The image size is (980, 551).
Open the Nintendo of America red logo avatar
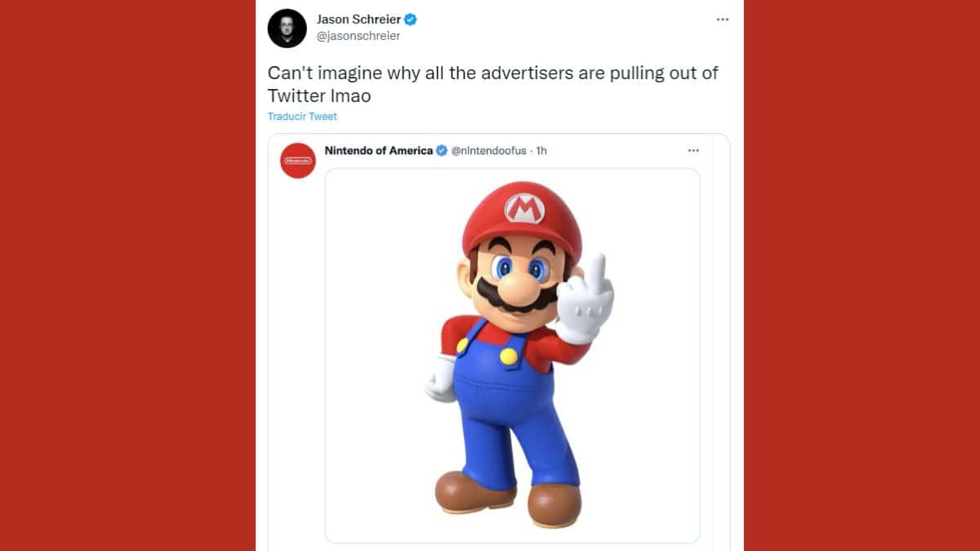click(x=297, y=161)
